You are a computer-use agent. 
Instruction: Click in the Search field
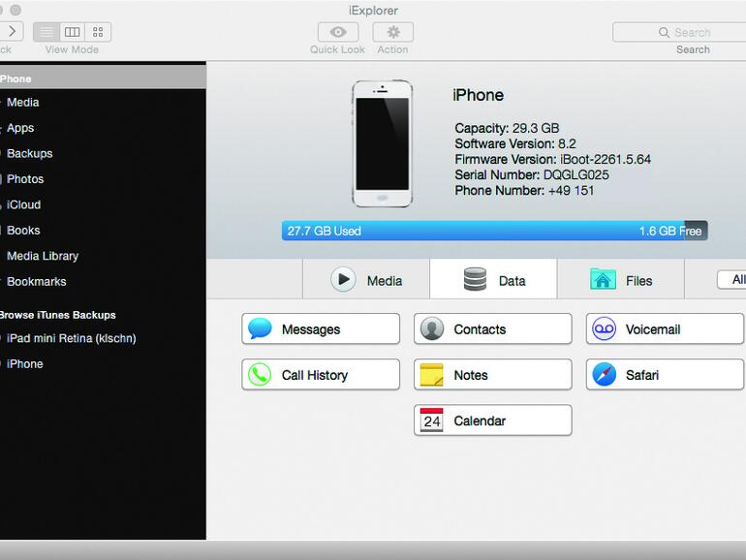[679, 32]
